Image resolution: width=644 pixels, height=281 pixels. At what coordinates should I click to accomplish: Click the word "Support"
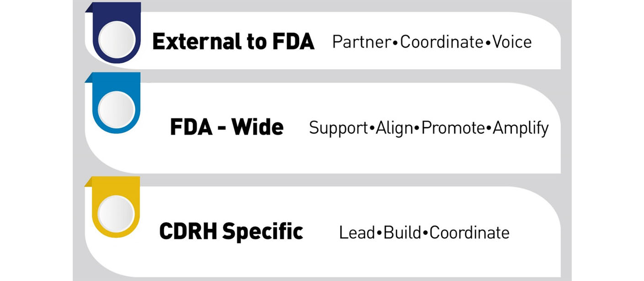tap(338, 128)
